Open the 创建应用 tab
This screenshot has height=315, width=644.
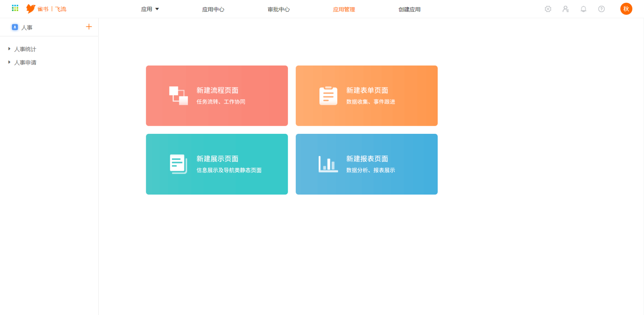click(410, 9)
